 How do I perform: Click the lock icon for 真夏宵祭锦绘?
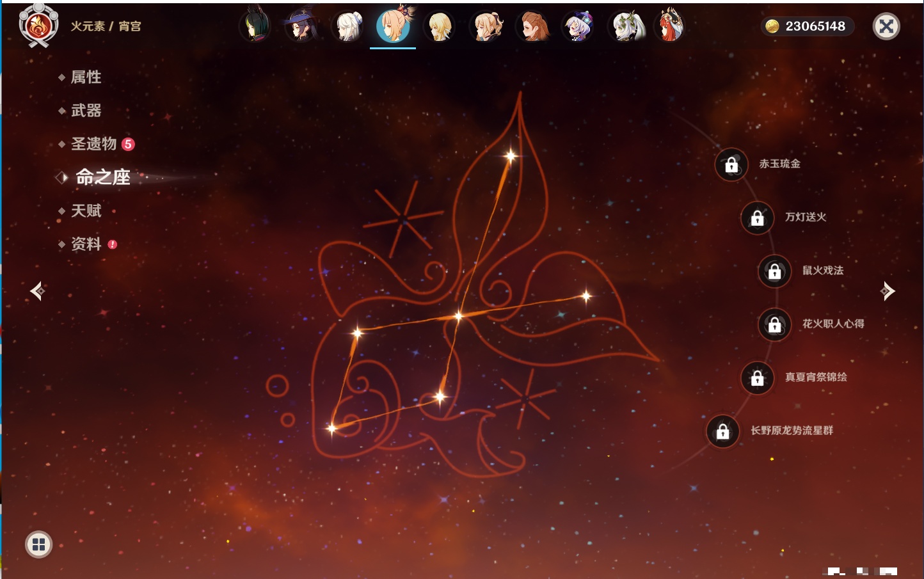tap(758, 377)
